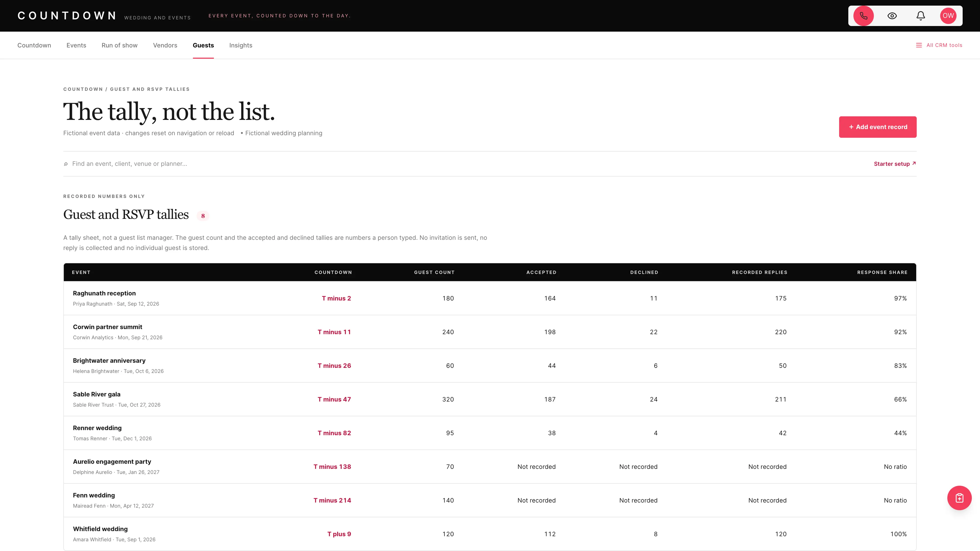Click T plus 9 countdown for Whitfield wedding
980x551 pixels.
point(339,534)
